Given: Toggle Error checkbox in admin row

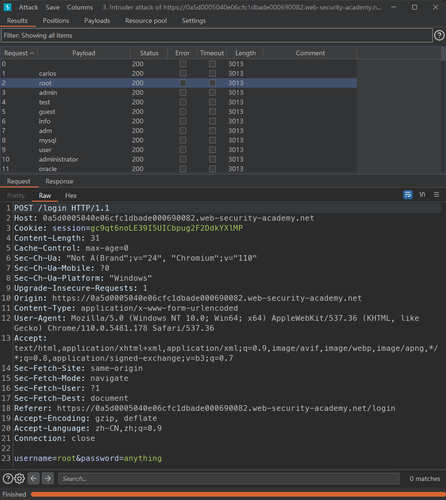Looking at the screenshot, I should (183, 92).
